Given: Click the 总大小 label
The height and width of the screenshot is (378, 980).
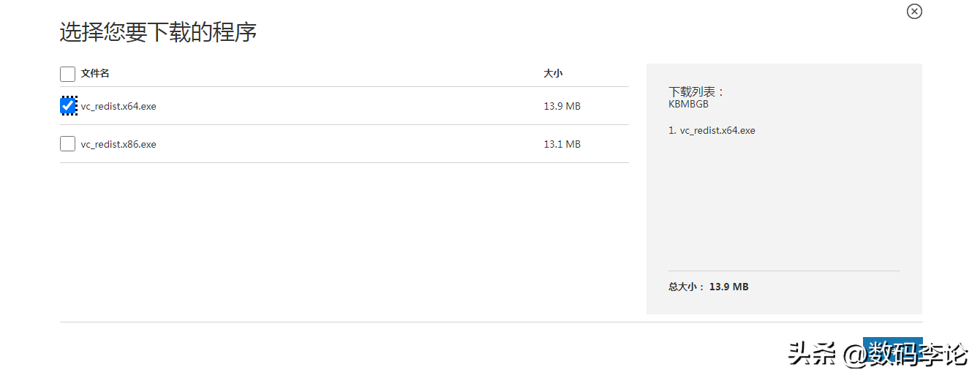Looking at the screenshot, I should click(686, 287).
